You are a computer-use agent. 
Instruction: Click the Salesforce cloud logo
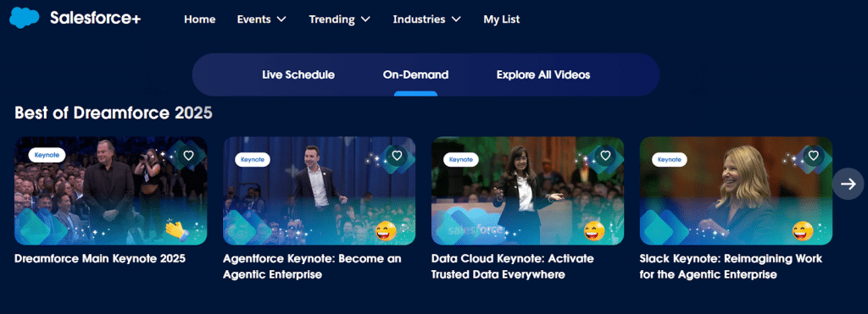25,19
